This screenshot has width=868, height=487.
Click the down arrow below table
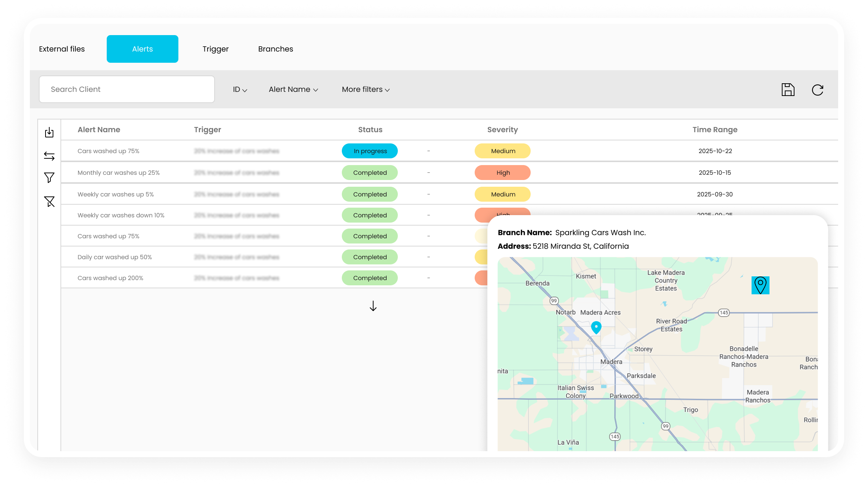[x=373, y=306]
